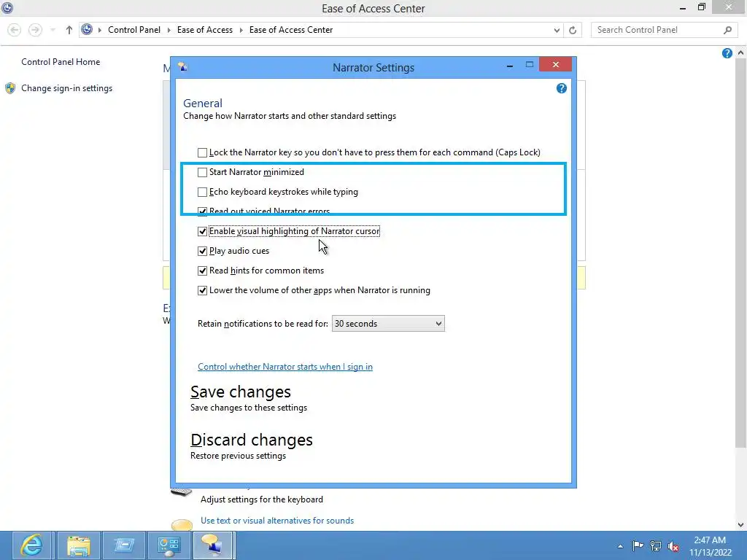Click the Control Panel breadcrumb
This screenshot has width=747, height=560.
click(x=134, y=29)
